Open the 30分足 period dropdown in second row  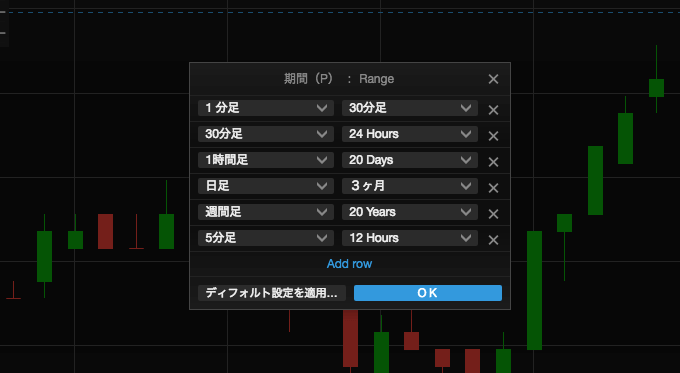pos(266,134)
